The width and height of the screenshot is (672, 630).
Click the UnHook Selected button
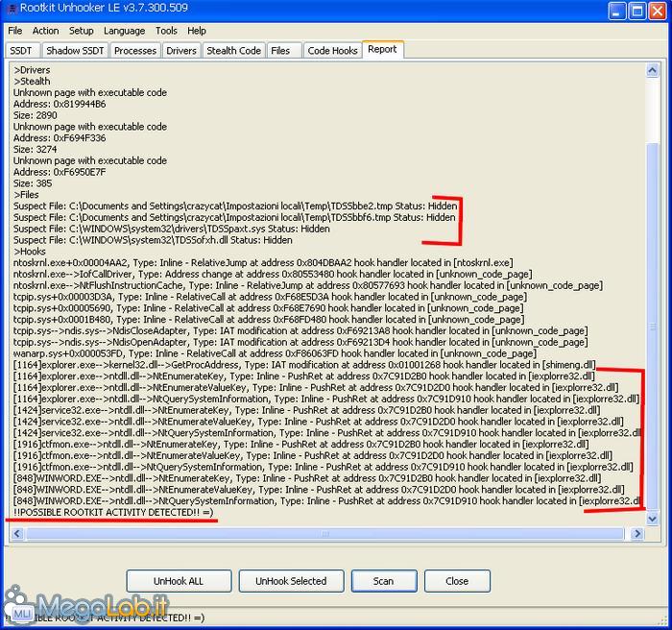(291, 581)
